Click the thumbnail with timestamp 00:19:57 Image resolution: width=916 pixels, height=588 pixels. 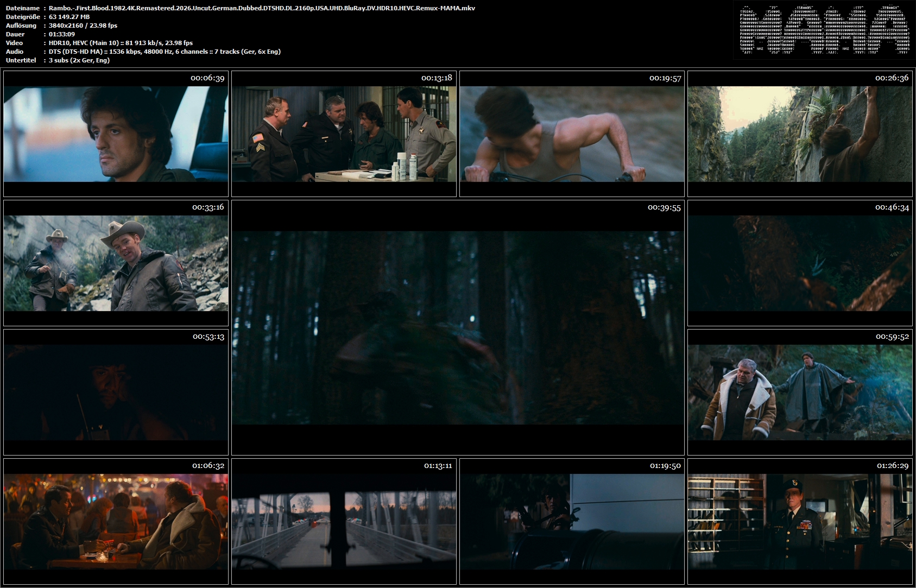572,134
